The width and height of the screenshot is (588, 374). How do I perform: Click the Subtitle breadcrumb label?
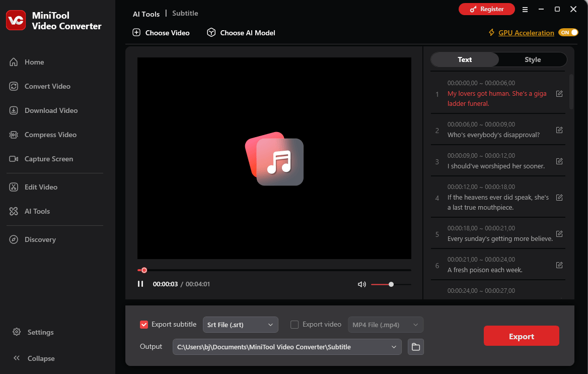185,14
